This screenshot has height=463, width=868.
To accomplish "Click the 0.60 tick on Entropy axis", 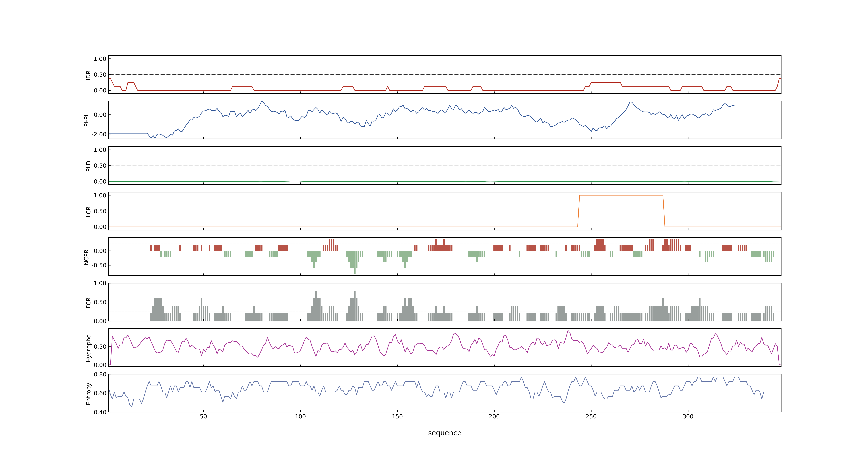I will (x=100, y=393).
